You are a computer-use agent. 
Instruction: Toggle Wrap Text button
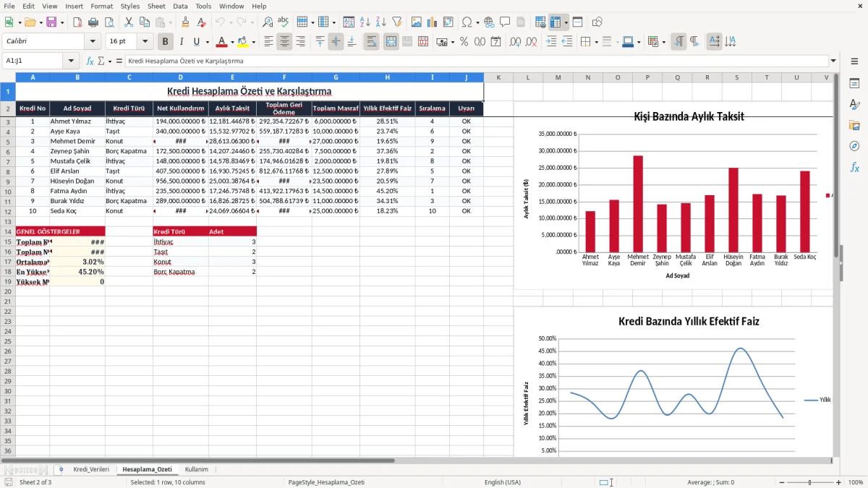(372, 42)
